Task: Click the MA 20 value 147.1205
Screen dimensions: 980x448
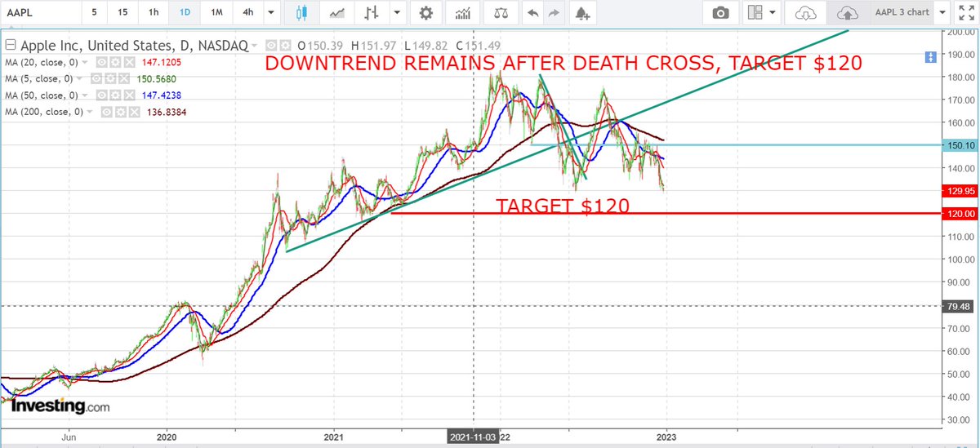Action: [162, 62]
